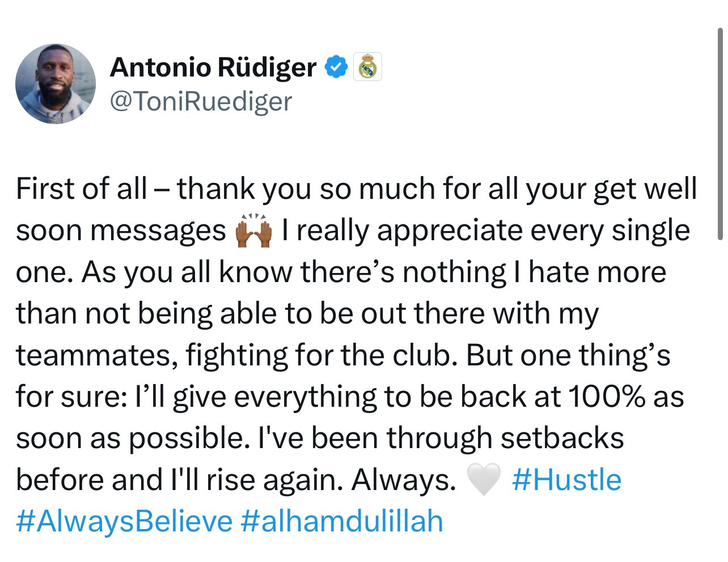Click the raised hands emoji
728x562 pixels.
(253, 231)
